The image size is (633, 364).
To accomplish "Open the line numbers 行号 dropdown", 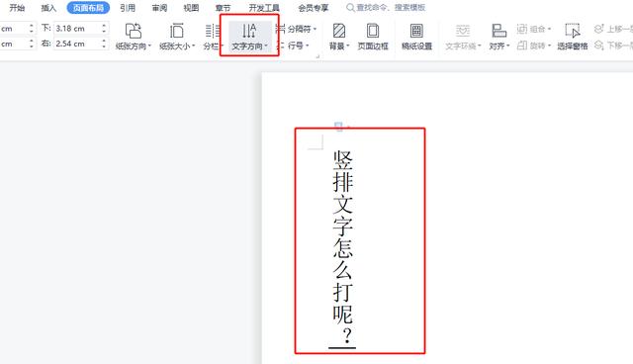I will coord(294,45).
